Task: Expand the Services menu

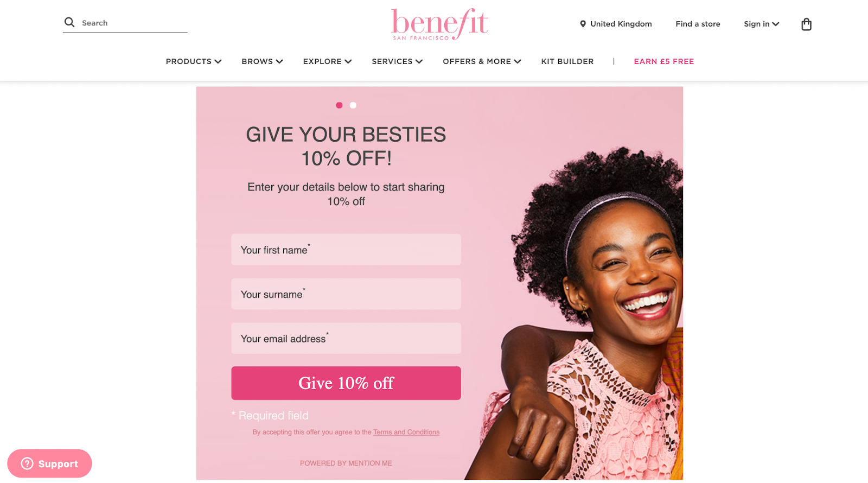Action: [x=397, y=61]
